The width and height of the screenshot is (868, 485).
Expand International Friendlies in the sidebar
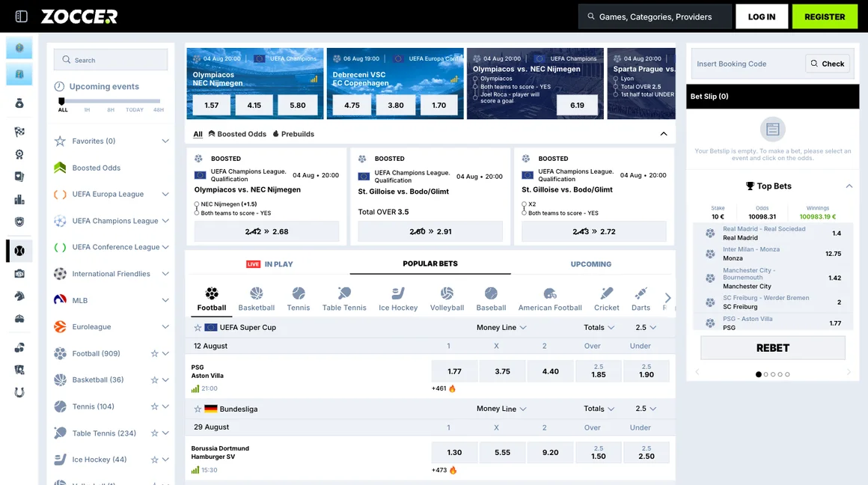[165, 273]
